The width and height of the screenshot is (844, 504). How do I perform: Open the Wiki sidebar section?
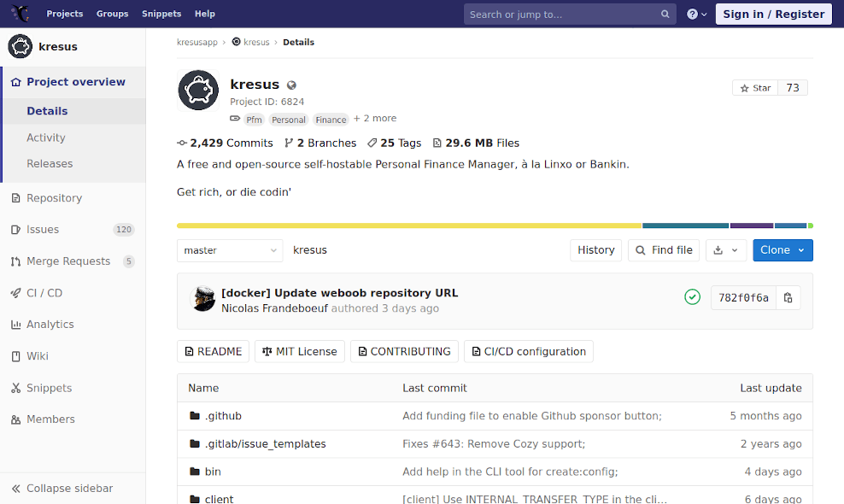pyautogui.click(x=37, y=356)
